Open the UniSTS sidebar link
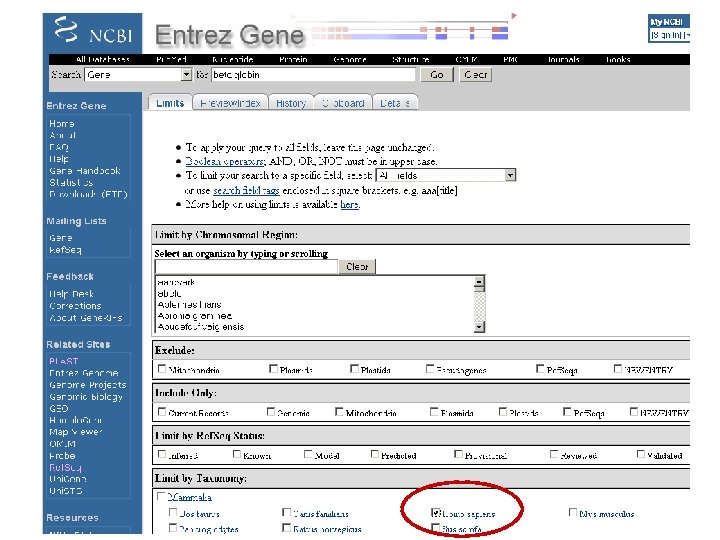Image resolution: width=720 pixels, height=540 pixels. [x=66, y=491]
